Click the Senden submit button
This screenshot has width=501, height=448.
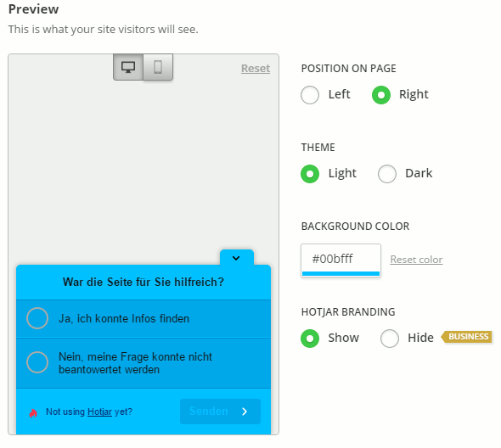220,412
